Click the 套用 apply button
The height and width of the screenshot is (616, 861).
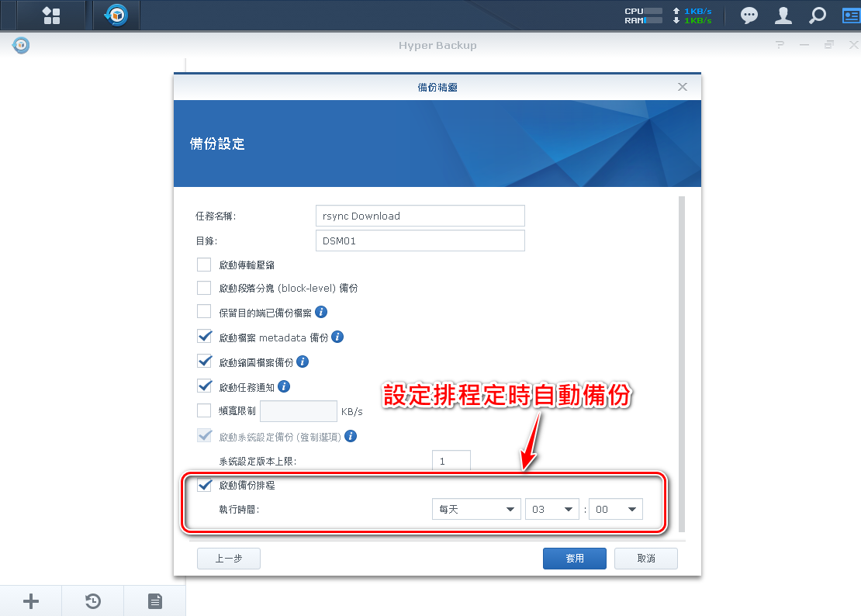coord(575,559)
